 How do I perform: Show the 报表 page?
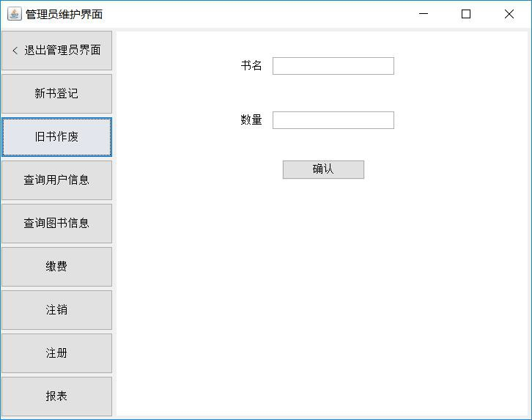coord(56,397)
